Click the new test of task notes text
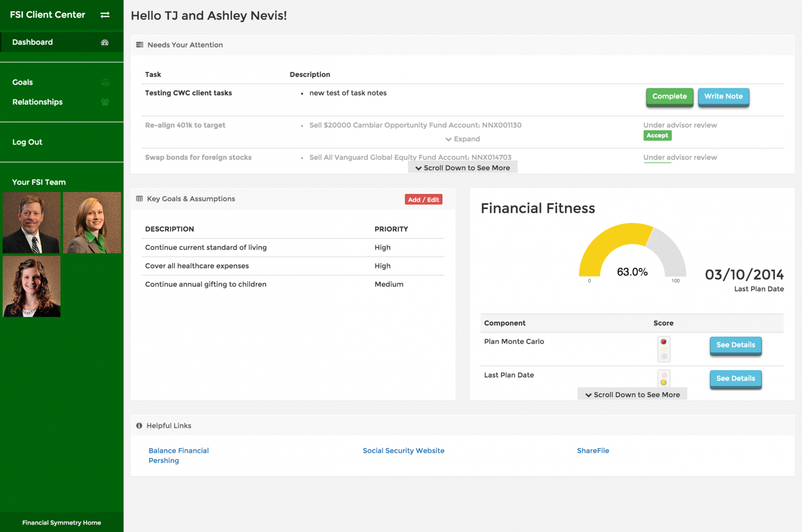 tap(348, 93)
